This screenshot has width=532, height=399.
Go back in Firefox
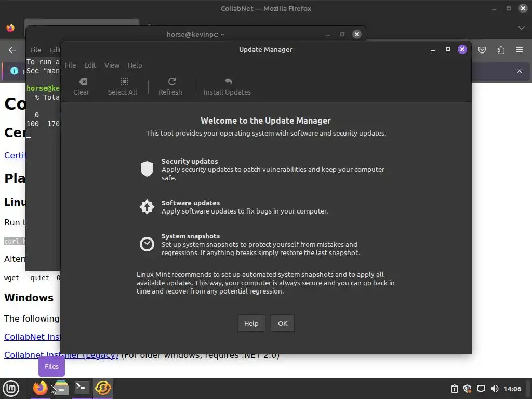[12, 50]
